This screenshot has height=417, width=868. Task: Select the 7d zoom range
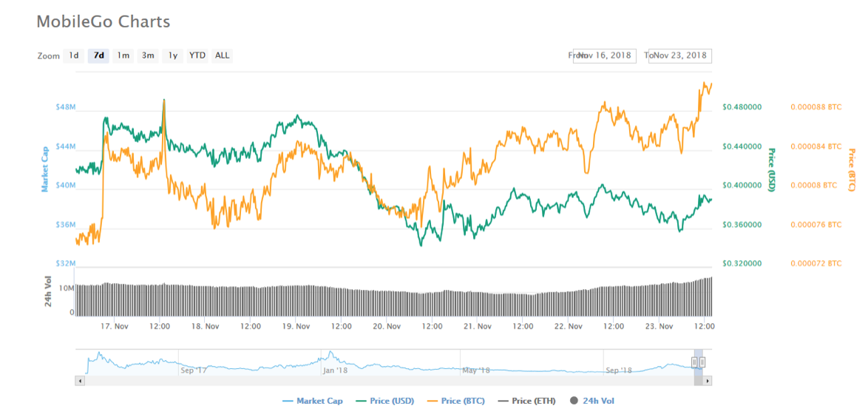tap(98, 56)
